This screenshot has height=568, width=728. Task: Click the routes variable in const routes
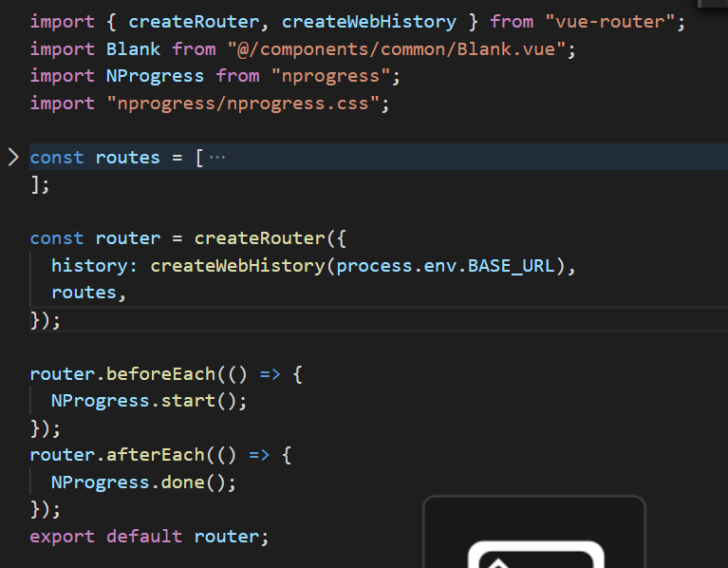pos(128,158)
